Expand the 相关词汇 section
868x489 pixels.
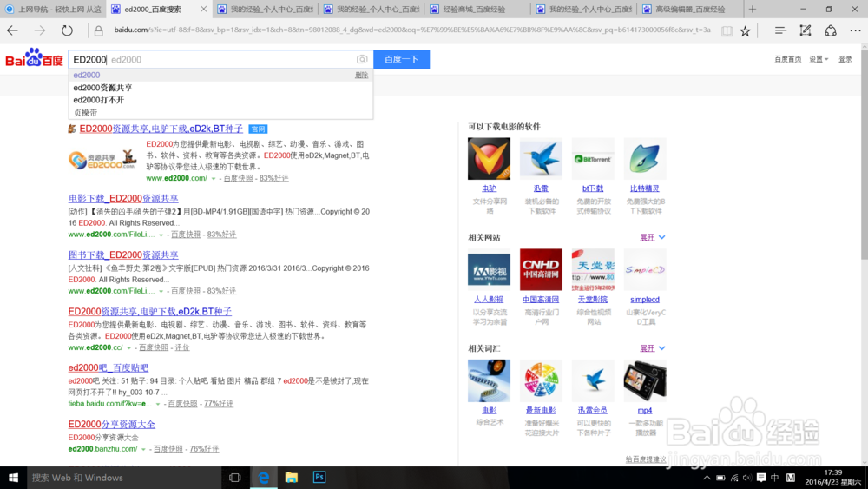pyautogui.click(x=652, y=348)
